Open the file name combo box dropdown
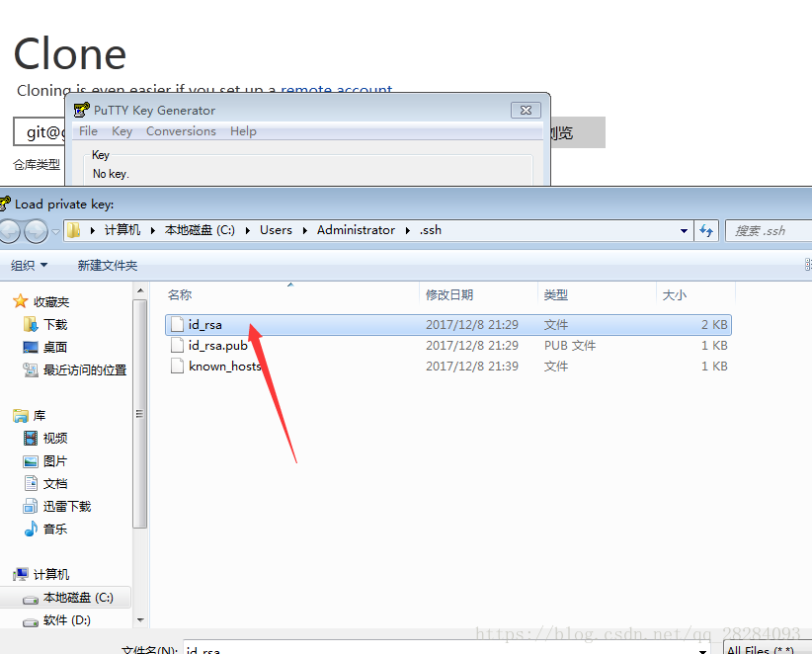 (702, 650)
